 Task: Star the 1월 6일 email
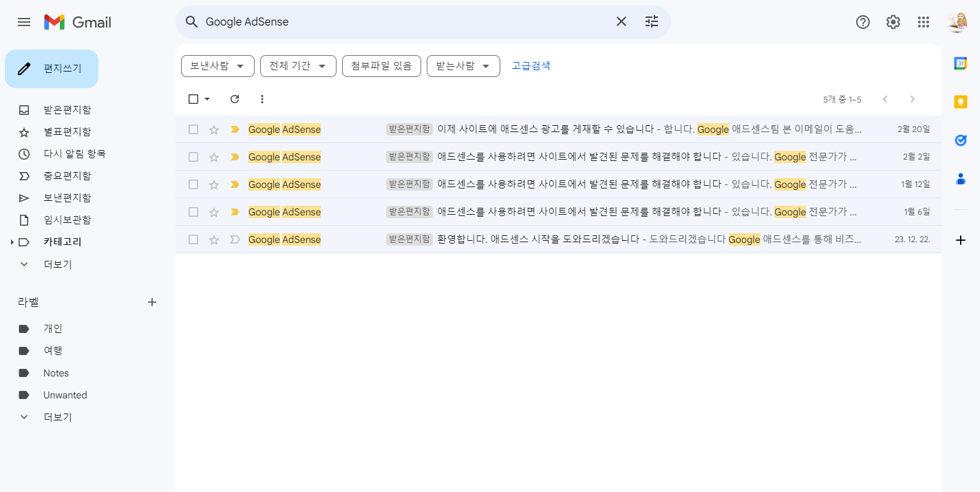[214, 212]
